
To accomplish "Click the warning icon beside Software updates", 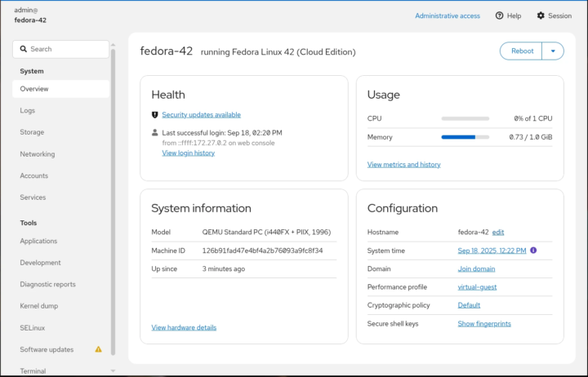I will click(x=98, y=349).
